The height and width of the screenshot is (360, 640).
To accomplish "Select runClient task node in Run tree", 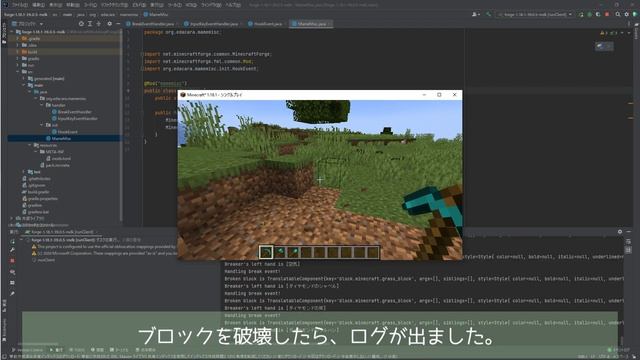I will click(x=44, y=260).
